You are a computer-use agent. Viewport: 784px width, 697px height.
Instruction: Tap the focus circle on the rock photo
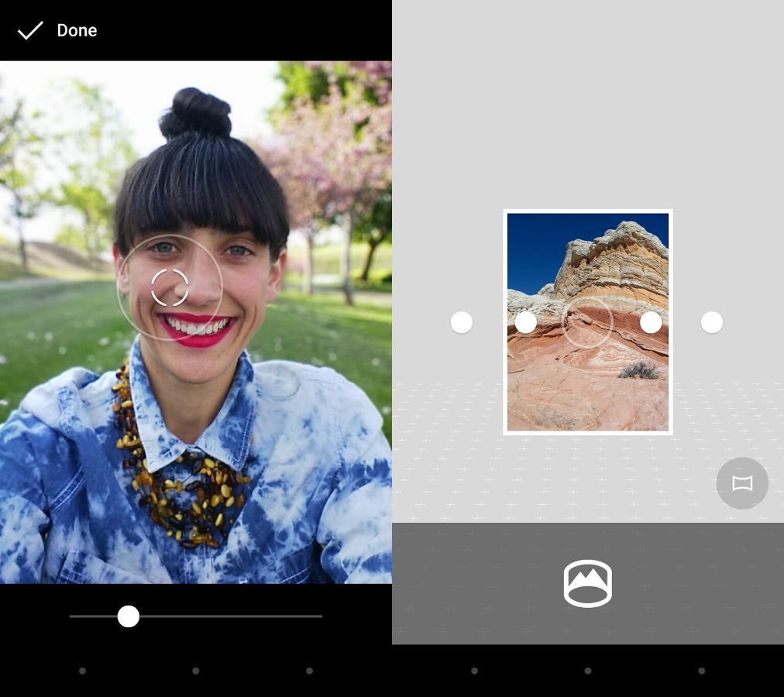click(587, 322)
